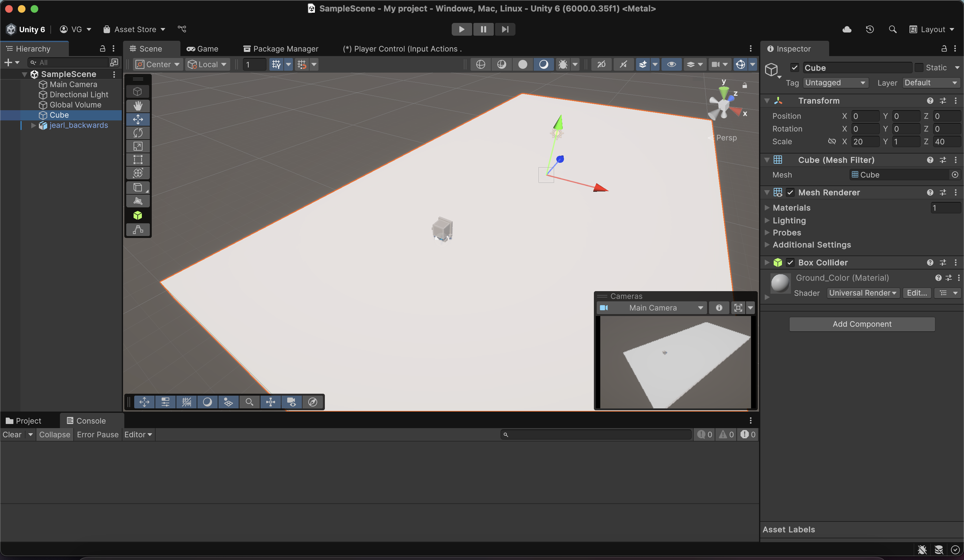This screenshot has width=964, height=560.
Task: Toggle the Static checkbox
Action: pos(919,68)
